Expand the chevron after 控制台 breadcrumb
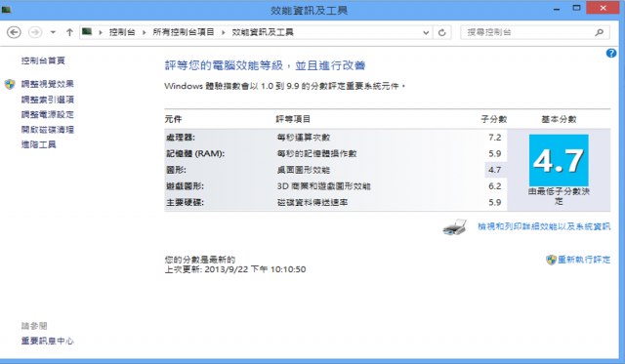The height and width of the screenshot is (364, 625). pyautogui.click(x=144, y=32)
